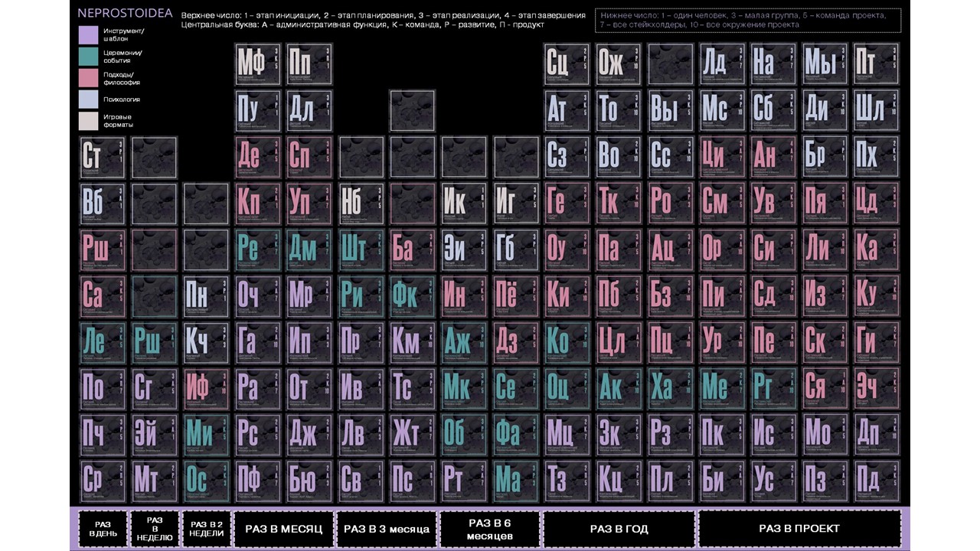Click the Мы element tile
This screenshot has height=551, width=980.
pyautogui.click(x=825, y=64)
